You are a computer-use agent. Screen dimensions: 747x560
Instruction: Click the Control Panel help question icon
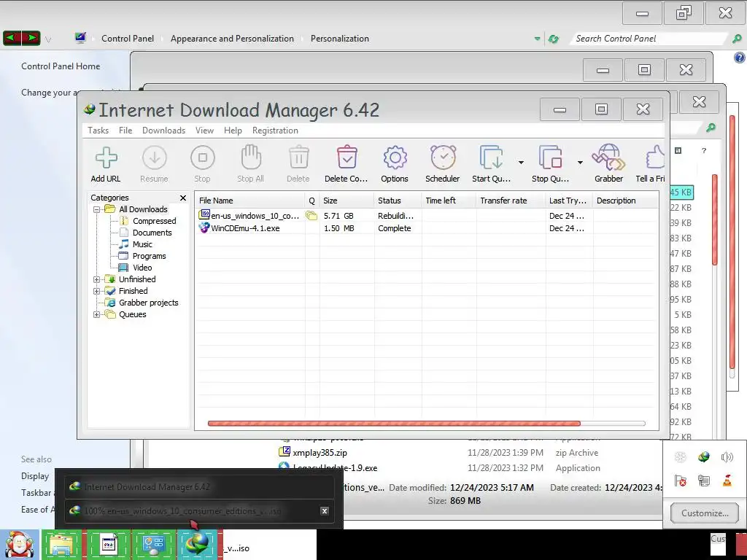point(740,58)
